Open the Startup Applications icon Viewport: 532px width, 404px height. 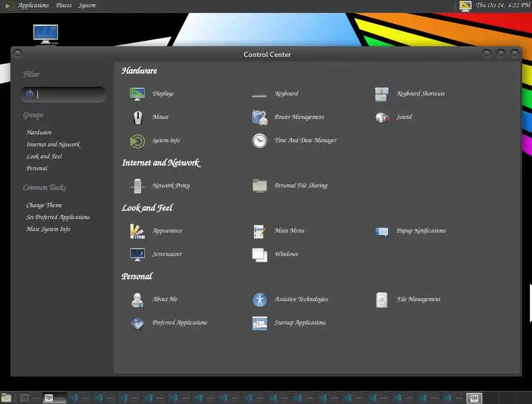pyautogui.click(x=260, y=324)
